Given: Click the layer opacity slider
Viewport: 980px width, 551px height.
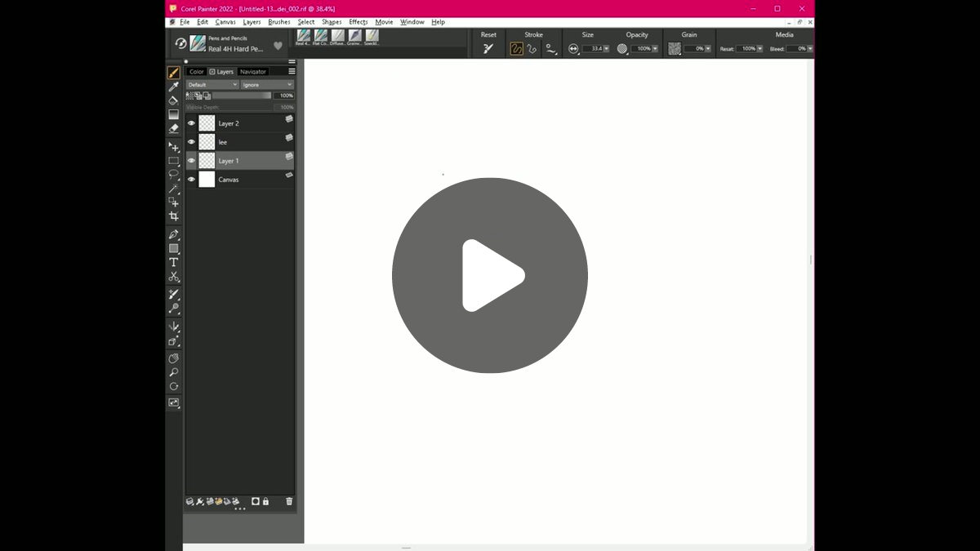Looking at the screenshot, I should click(x=241, y=96).
